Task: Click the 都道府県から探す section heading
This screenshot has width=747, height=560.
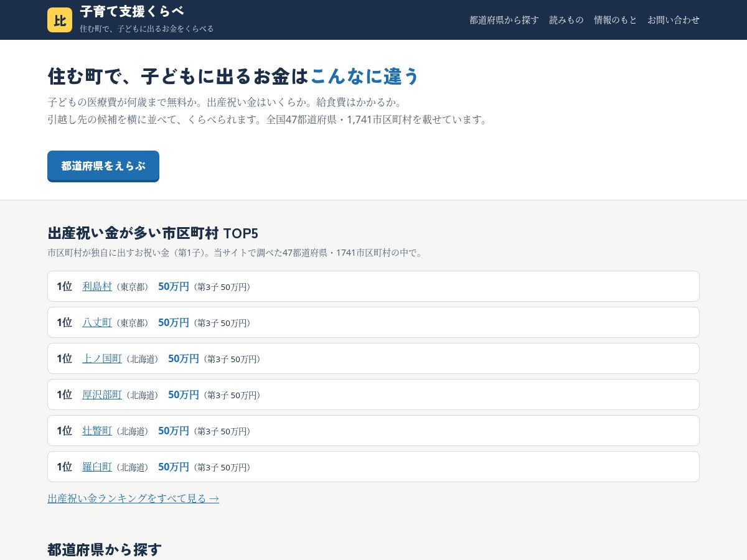Action: tap(105, 549)
